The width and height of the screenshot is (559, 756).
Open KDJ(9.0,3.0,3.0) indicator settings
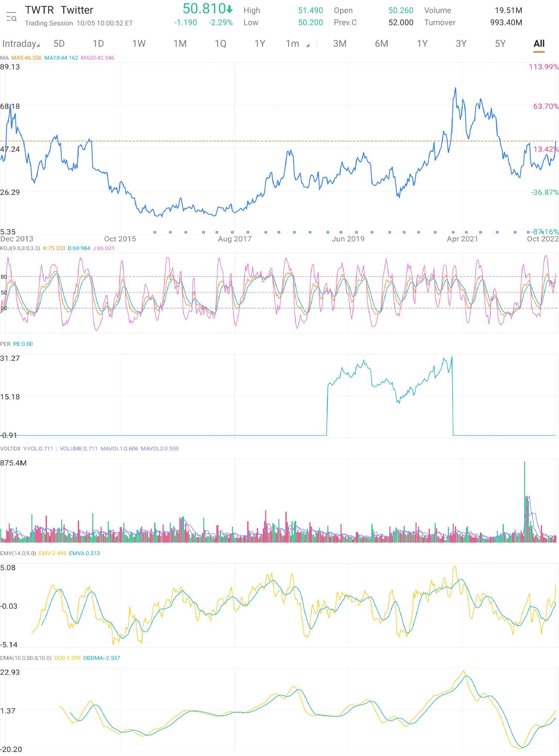coord(20,248)
